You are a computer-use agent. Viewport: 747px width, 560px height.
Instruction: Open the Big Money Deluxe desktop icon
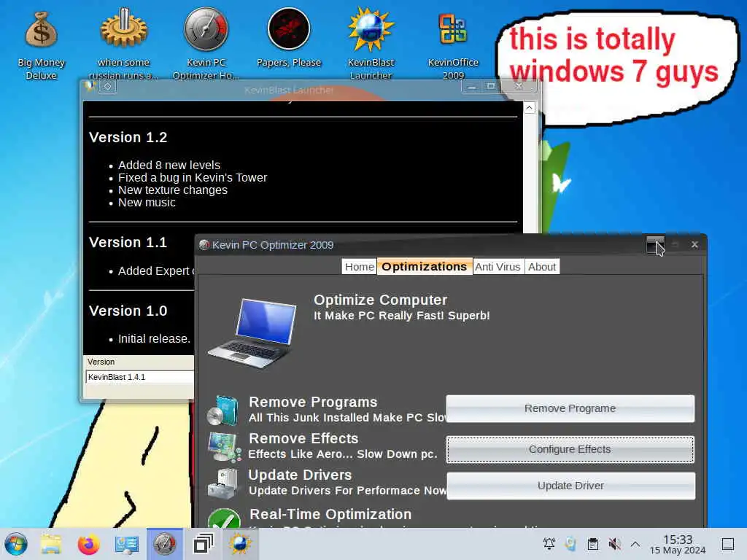click(x=41, y=44)
